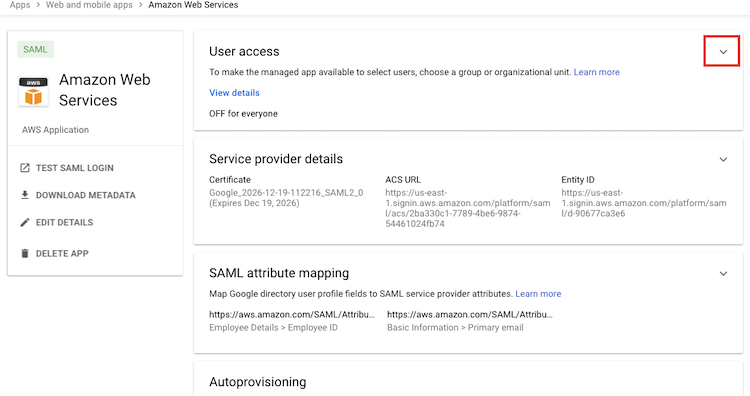Image resolution: width=750 pixels, height=396 pixels.
Task: Open View details link under User access
Action: (x=234, y=93)
